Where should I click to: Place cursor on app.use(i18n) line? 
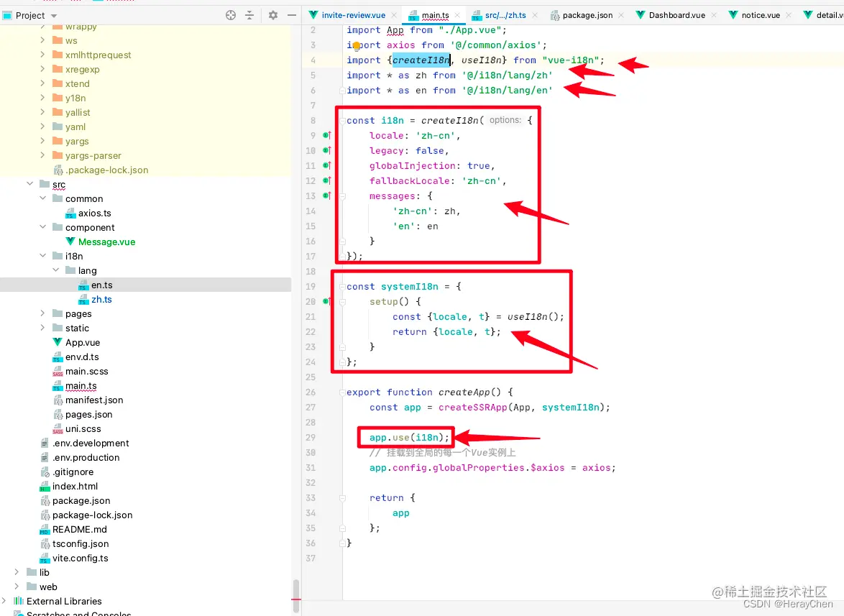point(409,438)
